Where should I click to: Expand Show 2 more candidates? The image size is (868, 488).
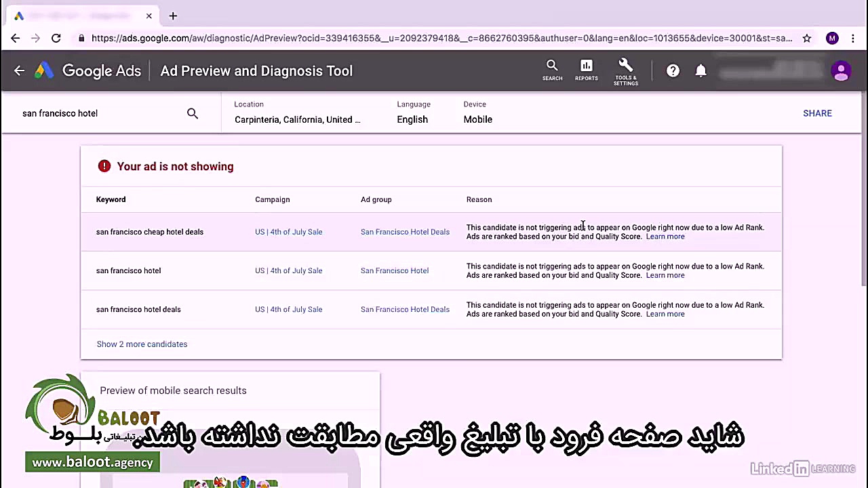coord(142,344)
